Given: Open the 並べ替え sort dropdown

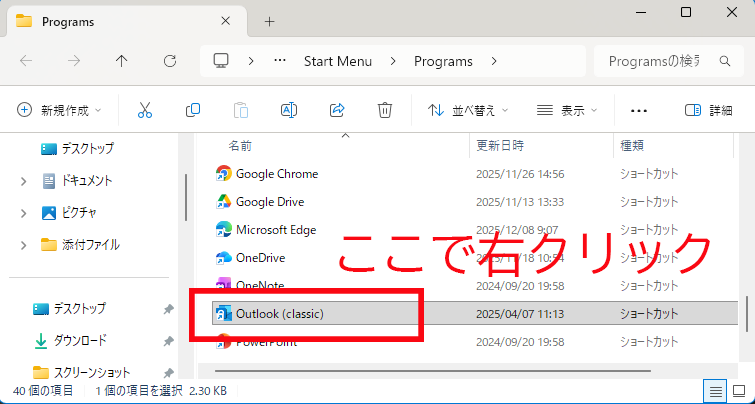Looking at the screenshot, I should point(468,110).
